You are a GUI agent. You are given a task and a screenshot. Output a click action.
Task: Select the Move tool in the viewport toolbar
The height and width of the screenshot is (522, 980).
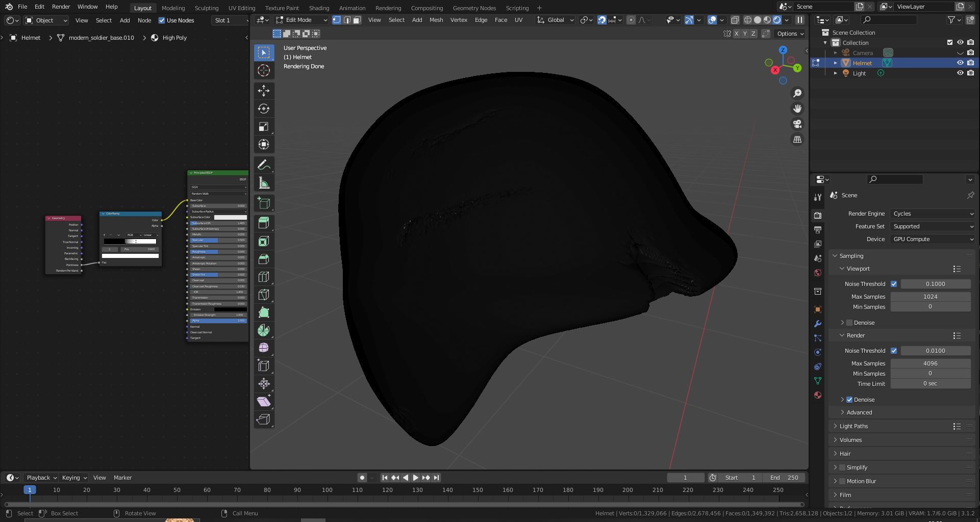pos(264,91)
